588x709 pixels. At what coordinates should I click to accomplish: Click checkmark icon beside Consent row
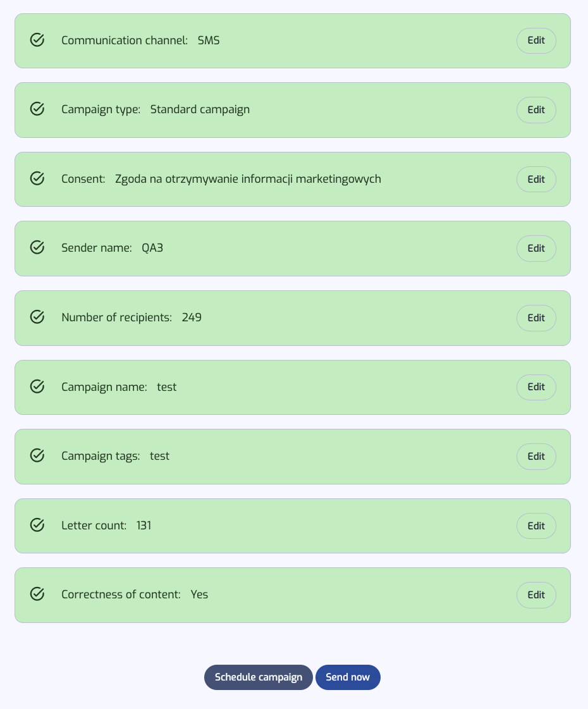pyautogui.click(x=37, y=179)
